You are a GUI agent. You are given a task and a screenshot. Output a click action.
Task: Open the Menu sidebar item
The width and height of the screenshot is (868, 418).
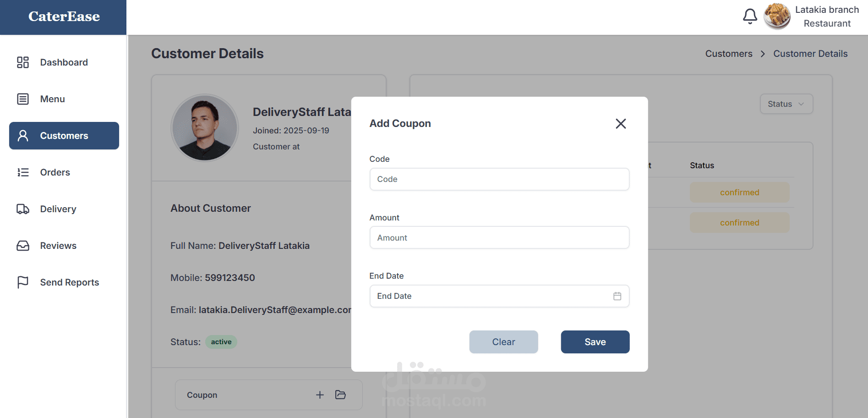pyautogui.click(x=52, y=99)
